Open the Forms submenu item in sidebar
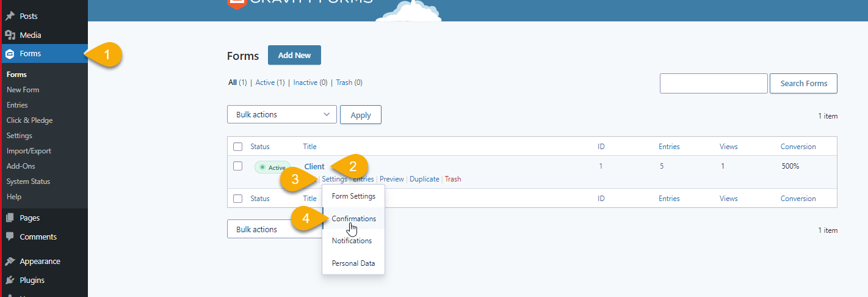This screenshot has width=868, height=297. click(16, 75)
